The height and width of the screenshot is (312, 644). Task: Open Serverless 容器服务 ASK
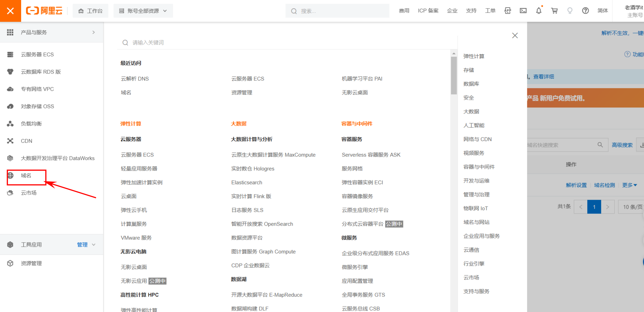click(371, 155)
